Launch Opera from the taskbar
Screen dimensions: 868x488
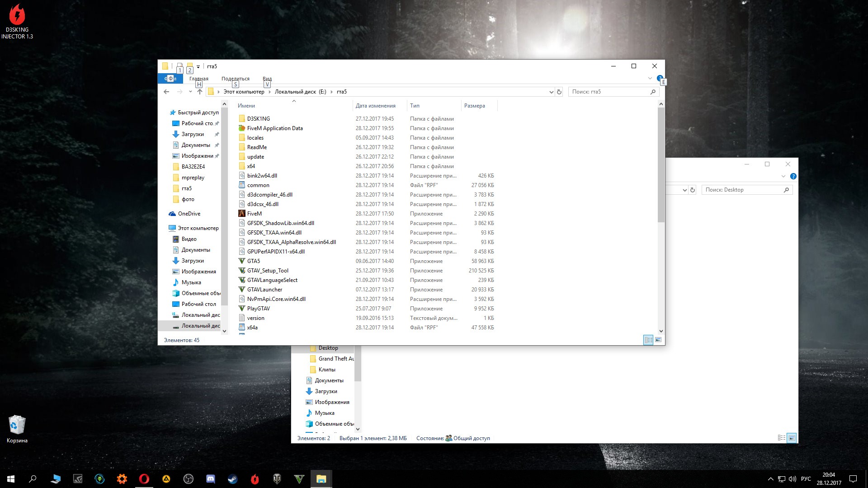144,479
